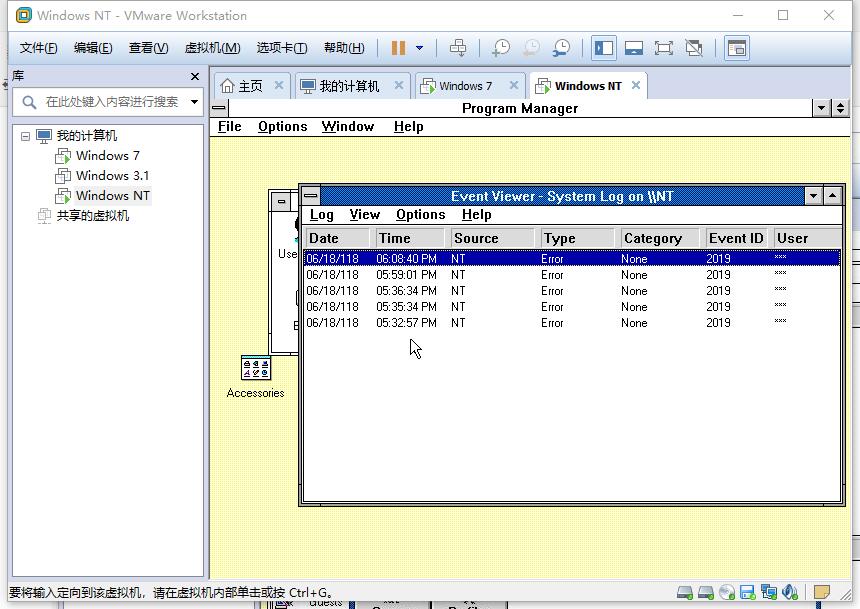Open the Program Manager control-menu box
Viewport: 860px width, 609px height.
(219, 108)
